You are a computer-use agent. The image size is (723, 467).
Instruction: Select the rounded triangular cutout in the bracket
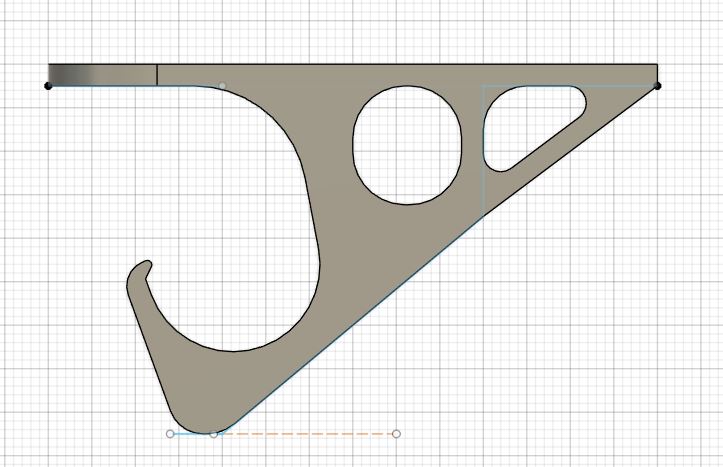tap(526, 122)
